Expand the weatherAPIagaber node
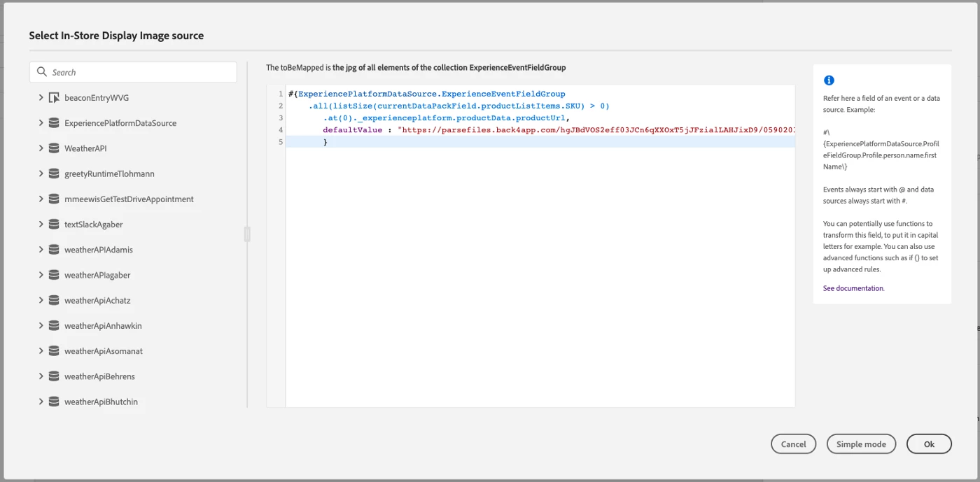Viewport: 980px width, 482px height. click(41, 275)
